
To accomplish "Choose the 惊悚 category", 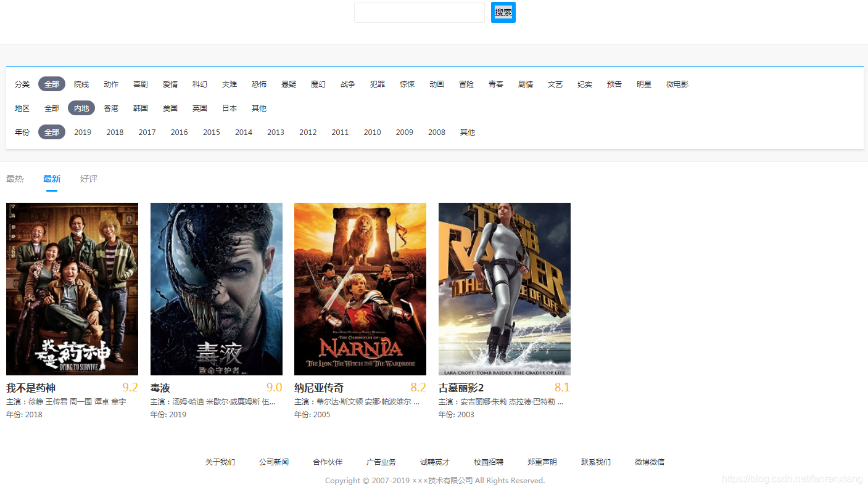I will pyautogui.click(x=407, y=84).
